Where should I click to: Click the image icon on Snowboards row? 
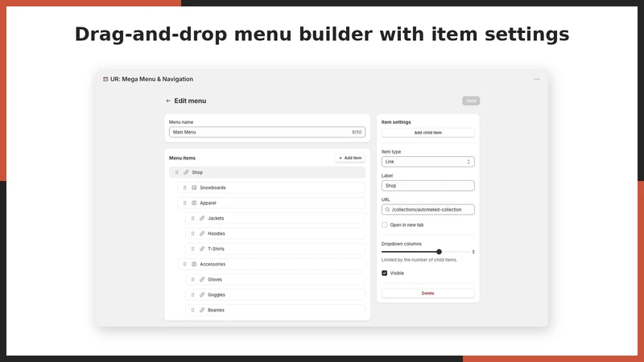click(x=194, y=187)
